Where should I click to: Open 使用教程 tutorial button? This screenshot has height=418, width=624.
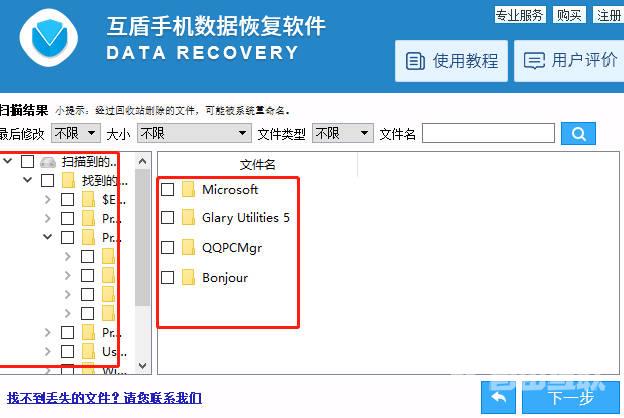451,61
